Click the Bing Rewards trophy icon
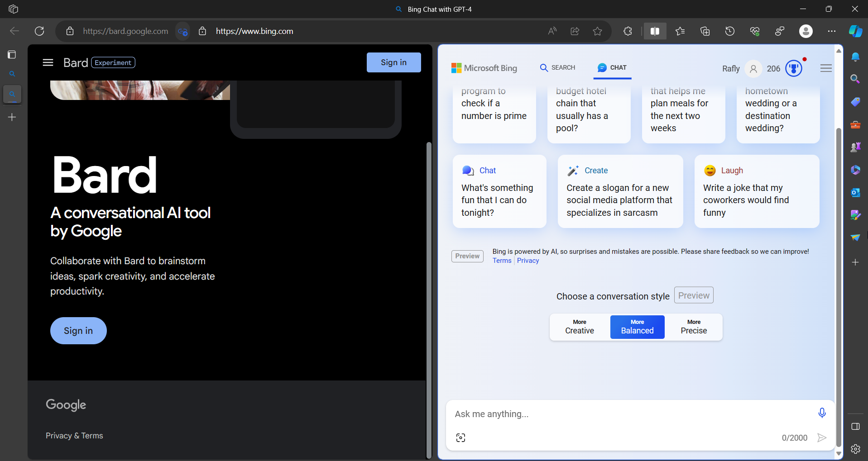Screen dimensions: 868x461 794,68
